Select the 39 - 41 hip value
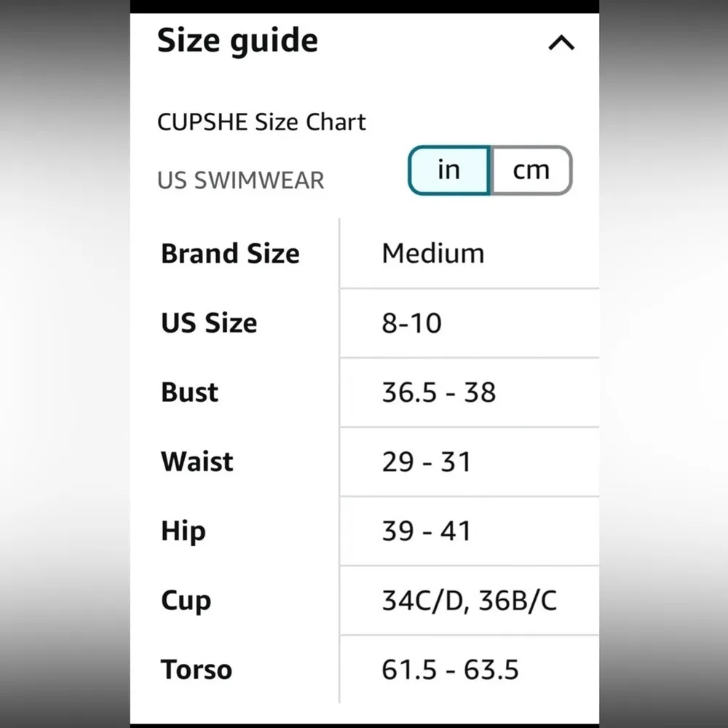Viewport: 728px width, 728px height. click(427, 531)
